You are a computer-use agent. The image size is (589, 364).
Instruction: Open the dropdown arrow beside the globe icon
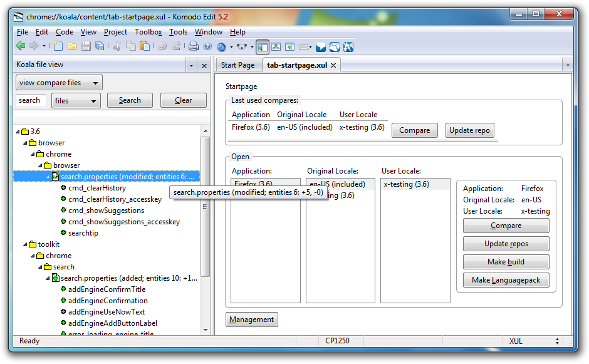pos(231,47)
